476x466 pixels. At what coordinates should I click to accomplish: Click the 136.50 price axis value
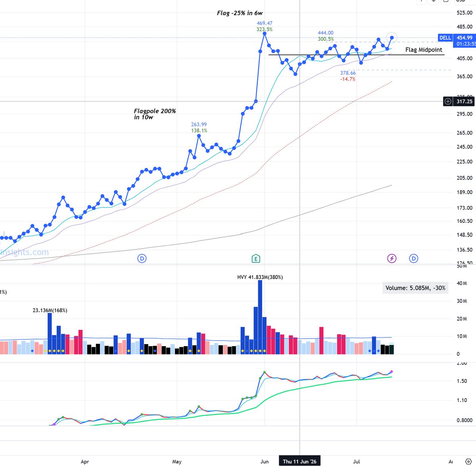tap(464, 250)
